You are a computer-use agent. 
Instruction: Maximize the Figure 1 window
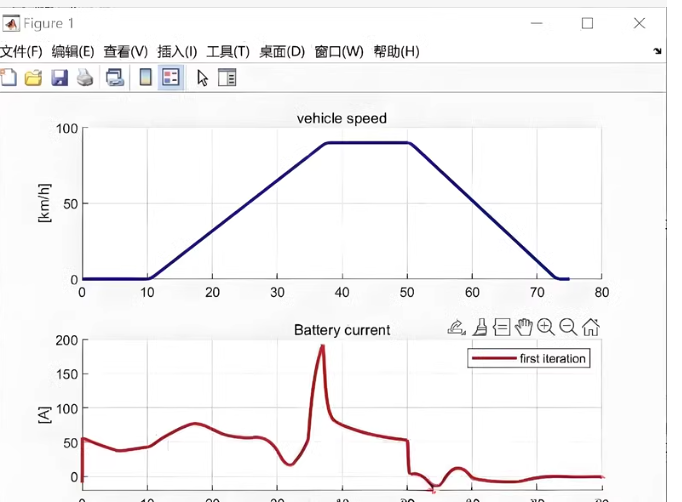click(x=588, y=23)
